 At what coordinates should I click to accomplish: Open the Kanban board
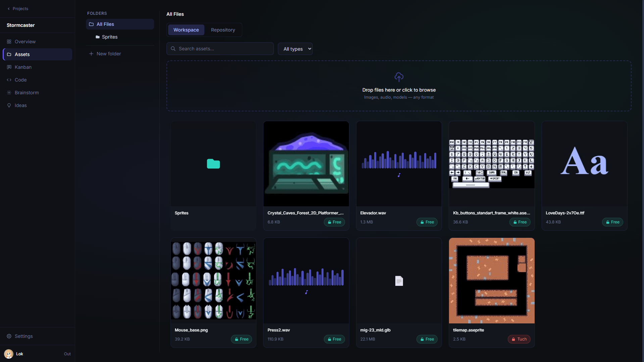tap(37, 67)
